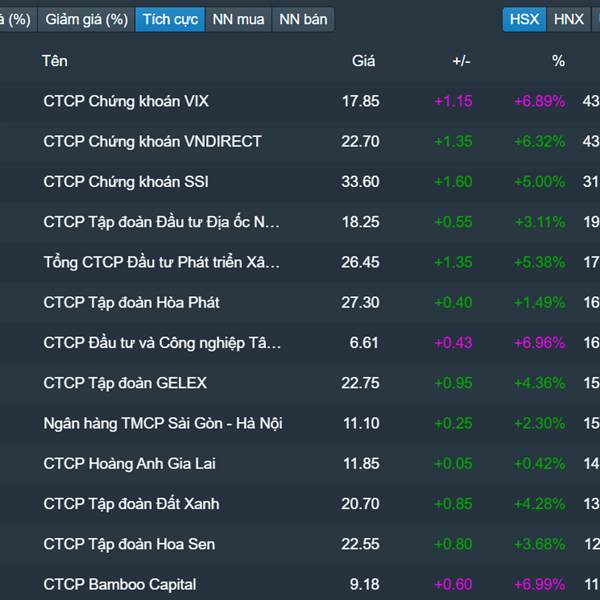The width and height of the screenshot is (600, 600).
Task: Switch to the HNX exchange tab
Action: (569, 19)
